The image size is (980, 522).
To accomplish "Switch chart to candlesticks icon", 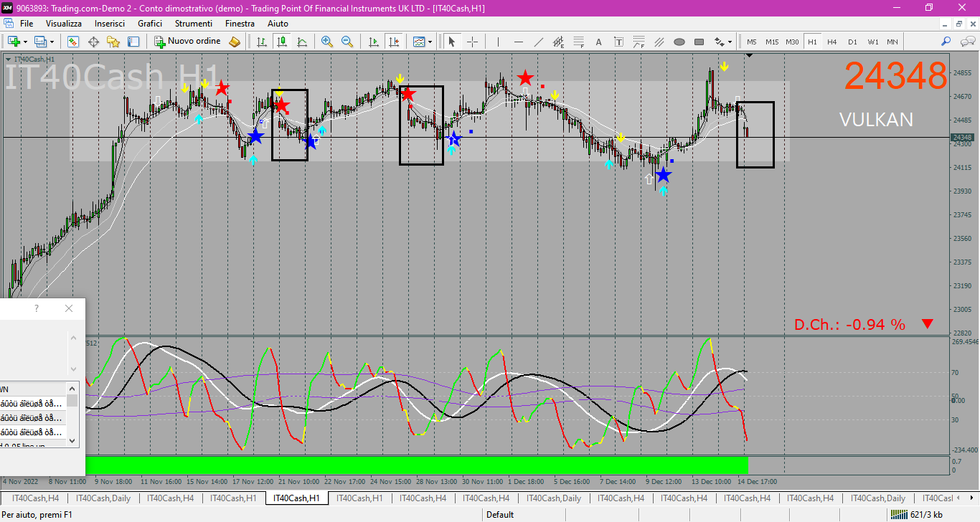I will tap(283, 42).
